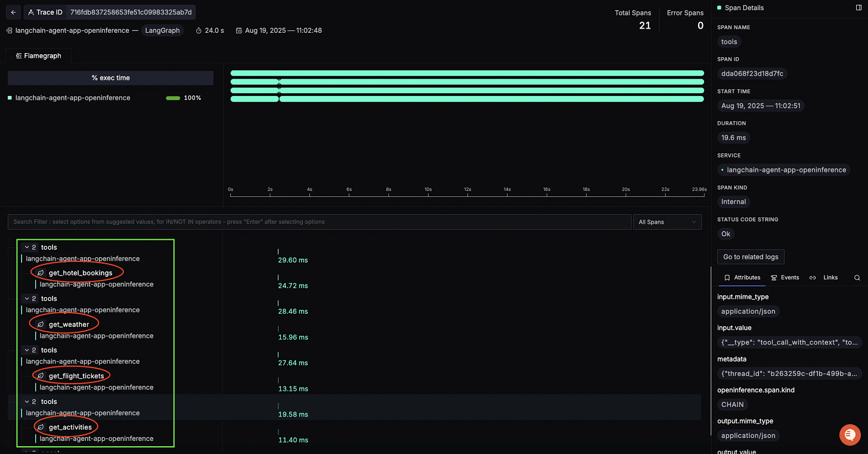This screenshot has height=454, width=868.
Task: Toggle the side panel icon top right
Action: pos(858,7)
